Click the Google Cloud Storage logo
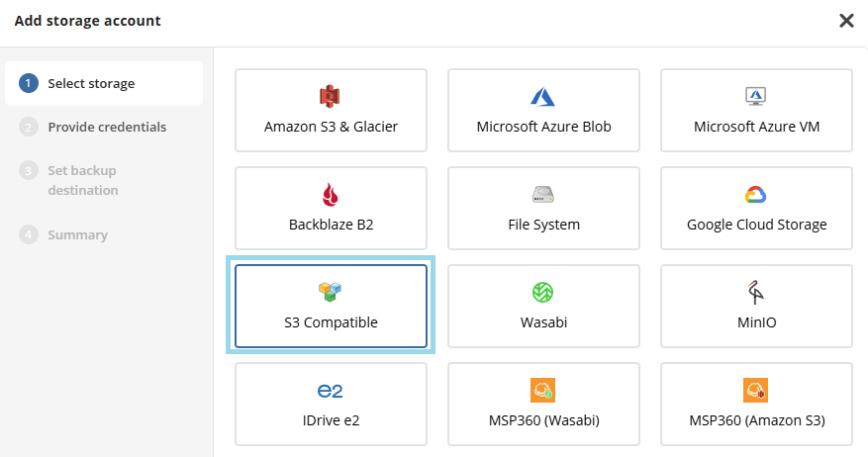This screenshot has width=868, height=457. pos(756,194)
